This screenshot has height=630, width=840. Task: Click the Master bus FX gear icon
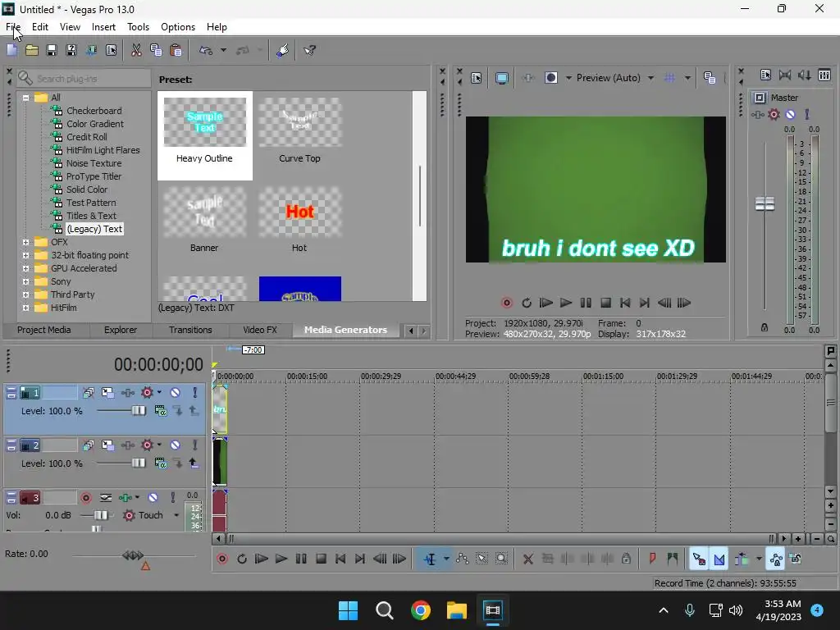click(x=774, y=114)
